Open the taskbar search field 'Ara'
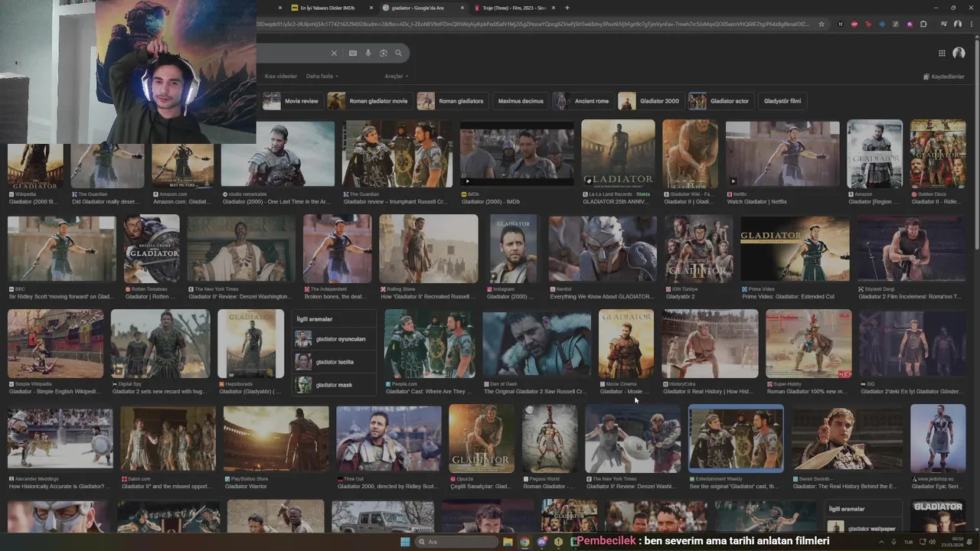This screenshot has width=980, height=551. point(457,542)
